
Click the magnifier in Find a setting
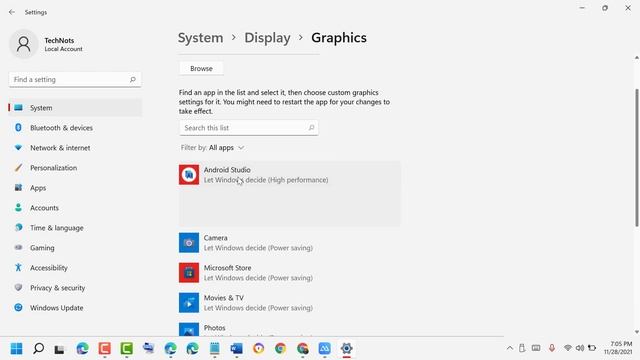(133, 80)
